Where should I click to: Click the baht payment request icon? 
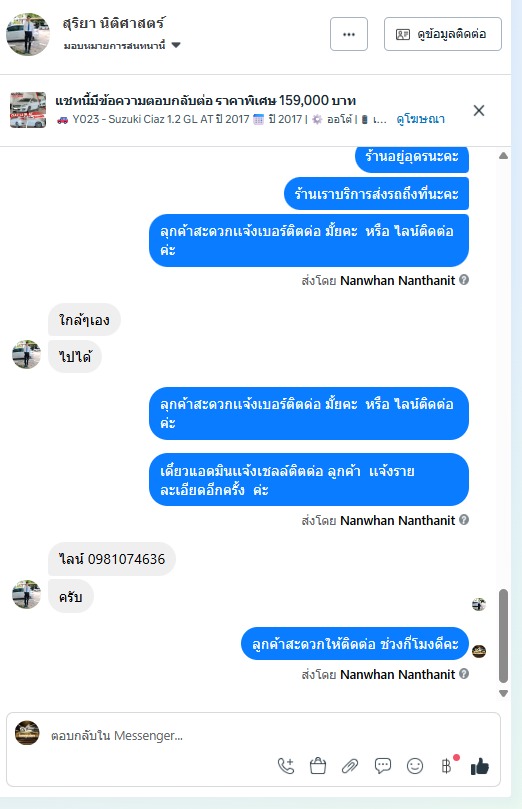pyautogui.click(x=447, y=766)
